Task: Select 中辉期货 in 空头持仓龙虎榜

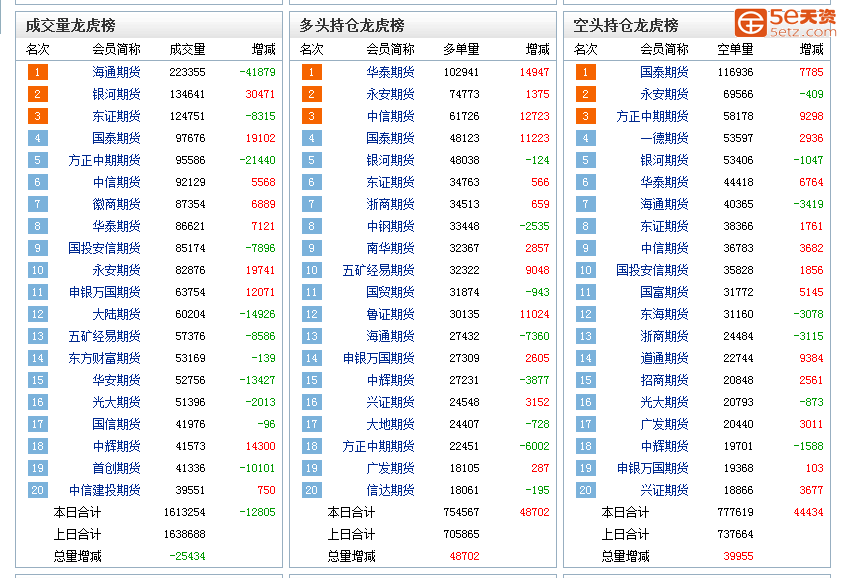Action: [664, 446]
